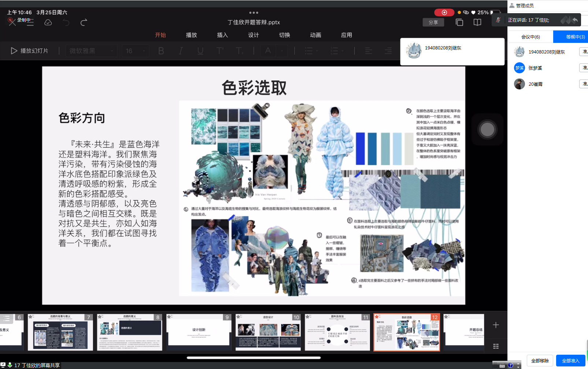Expand the bulleted list dropdown arrow

point(317,51)
